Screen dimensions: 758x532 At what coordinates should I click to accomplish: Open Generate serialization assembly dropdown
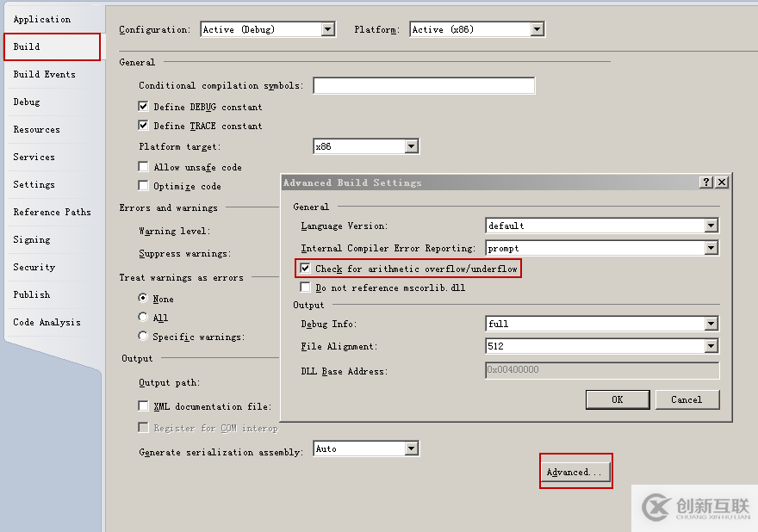412,448
